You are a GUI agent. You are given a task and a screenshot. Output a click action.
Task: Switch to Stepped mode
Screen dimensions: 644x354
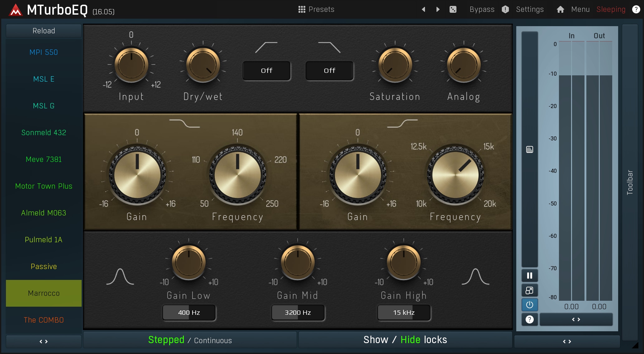[x=166, y=340]
